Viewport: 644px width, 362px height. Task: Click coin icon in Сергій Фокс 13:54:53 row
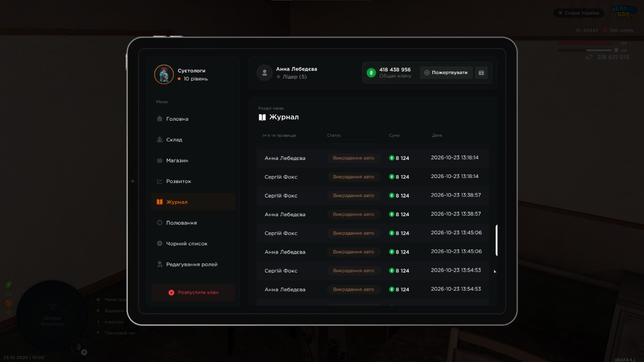click(x=391, y=270)
